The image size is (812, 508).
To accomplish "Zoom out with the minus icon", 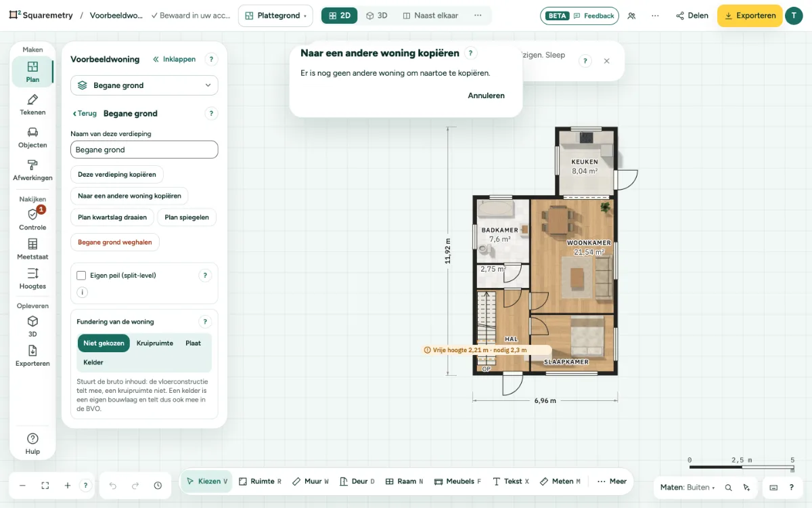I will coord(22,486).
